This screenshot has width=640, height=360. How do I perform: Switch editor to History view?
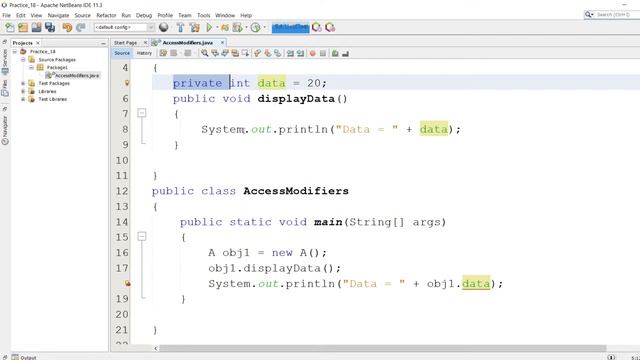tap(144, 53)
